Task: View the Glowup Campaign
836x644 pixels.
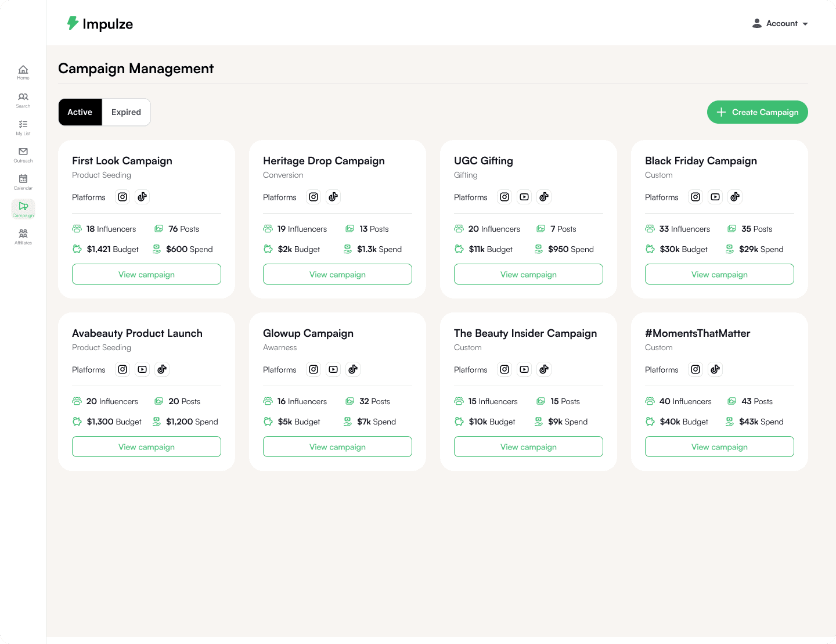Action: [337, 447]
